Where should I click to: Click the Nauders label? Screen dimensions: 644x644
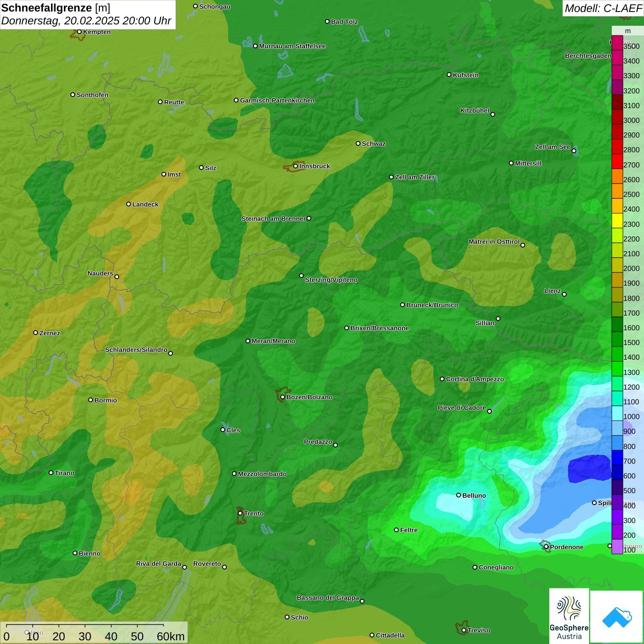tap(100, 273)
